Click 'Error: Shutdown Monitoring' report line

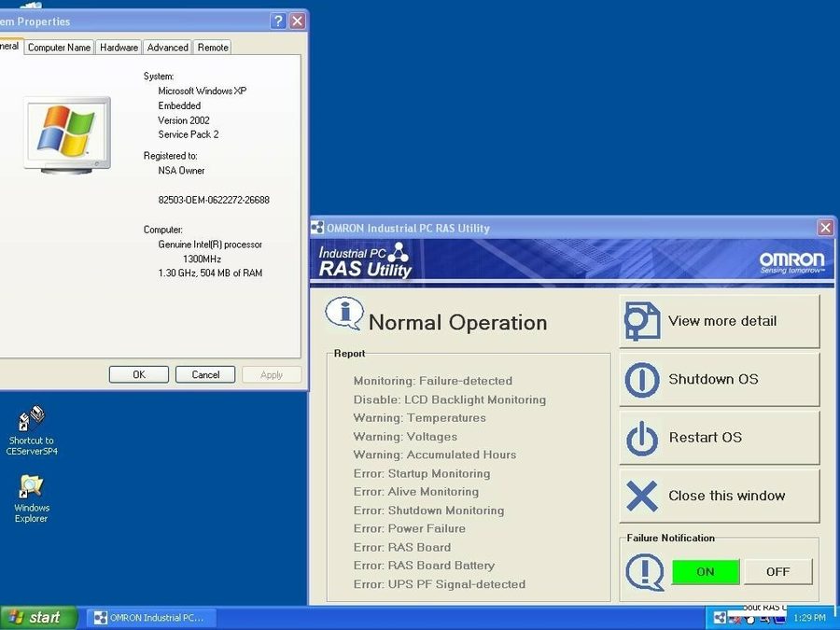428,511
